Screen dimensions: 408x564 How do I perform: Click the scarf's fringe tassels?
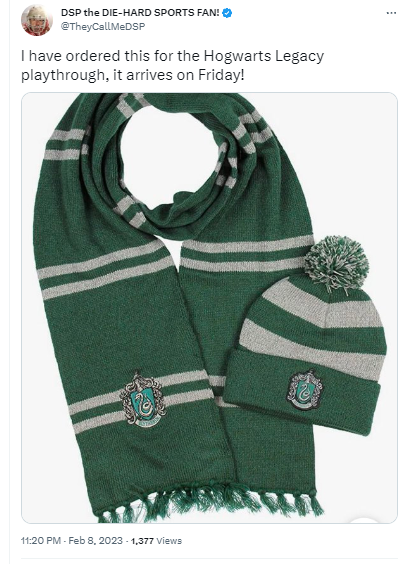pyautogui.click(x=212, y=503)
